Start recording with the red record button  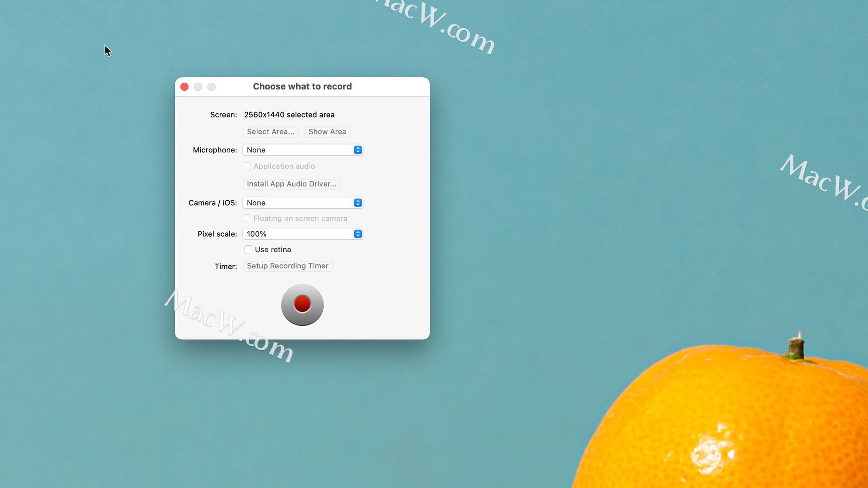302,304
